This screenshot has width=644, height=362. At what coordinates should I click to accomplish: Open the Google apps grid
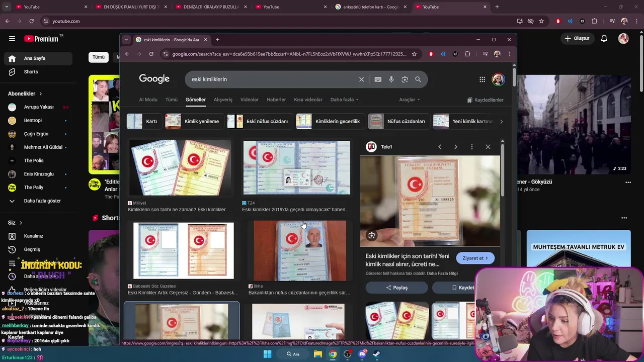coord(482,79)
